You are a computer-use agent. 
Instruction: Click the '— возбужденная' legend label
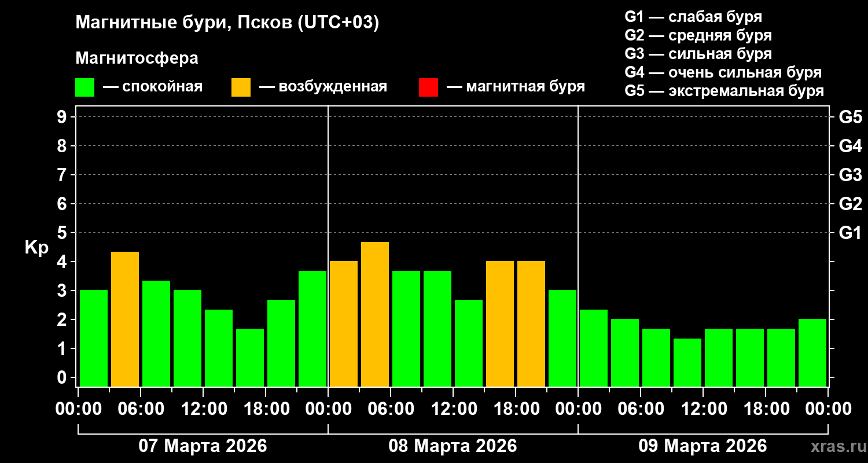click(x=323, y=87)
